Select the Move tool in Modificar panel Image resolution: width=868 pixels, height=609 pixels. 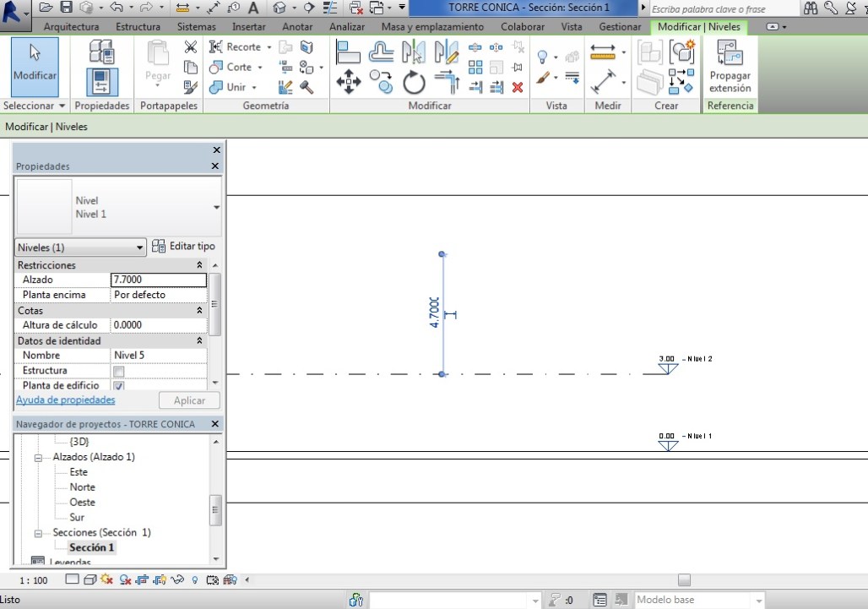(349, 82)
